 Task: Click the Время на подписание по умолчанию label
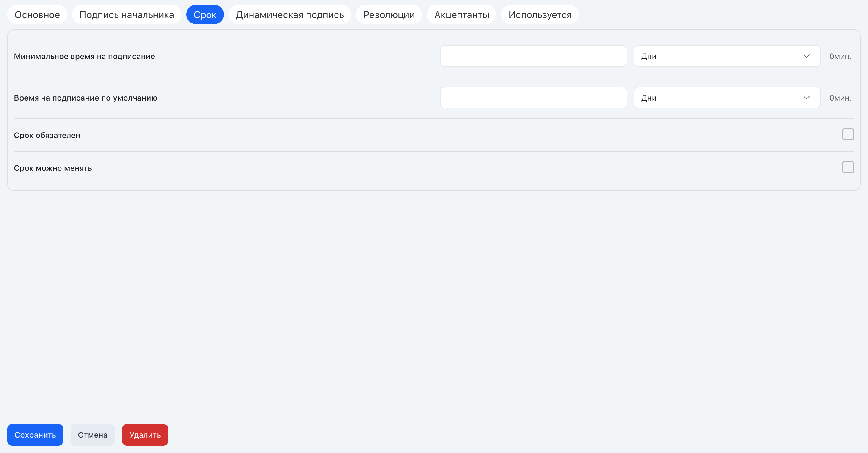click(x=86, y=98)
